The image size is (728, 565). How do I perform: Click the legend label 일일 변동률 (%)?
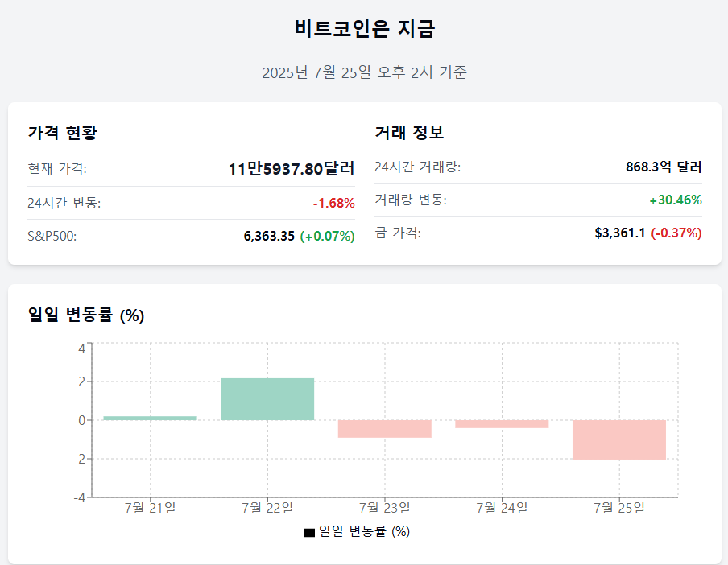pos(365,532)
